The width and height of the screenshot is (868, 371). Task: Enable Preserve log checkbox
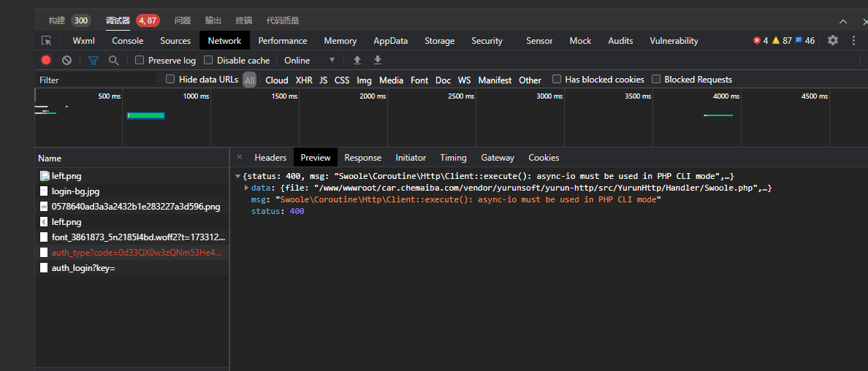[140, 60]
